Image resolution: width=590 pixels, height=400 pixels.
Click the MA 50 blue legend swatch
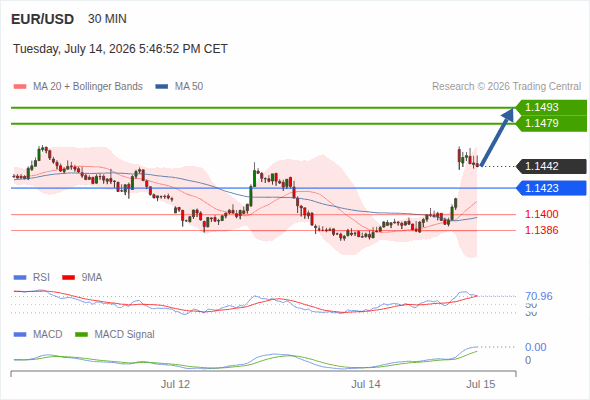[162, 87]
